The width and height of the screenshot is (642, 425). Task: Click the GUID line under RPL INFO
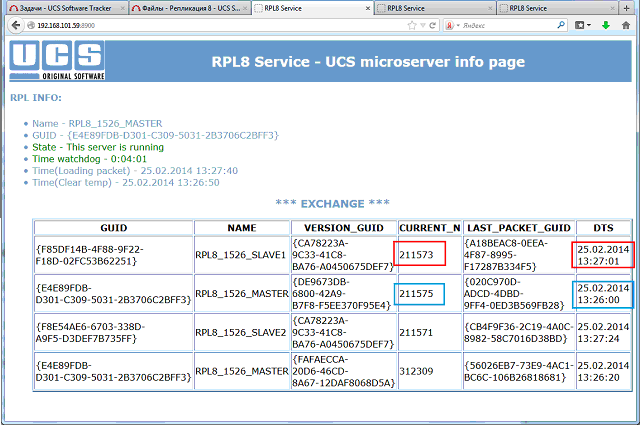coord(156,136)
